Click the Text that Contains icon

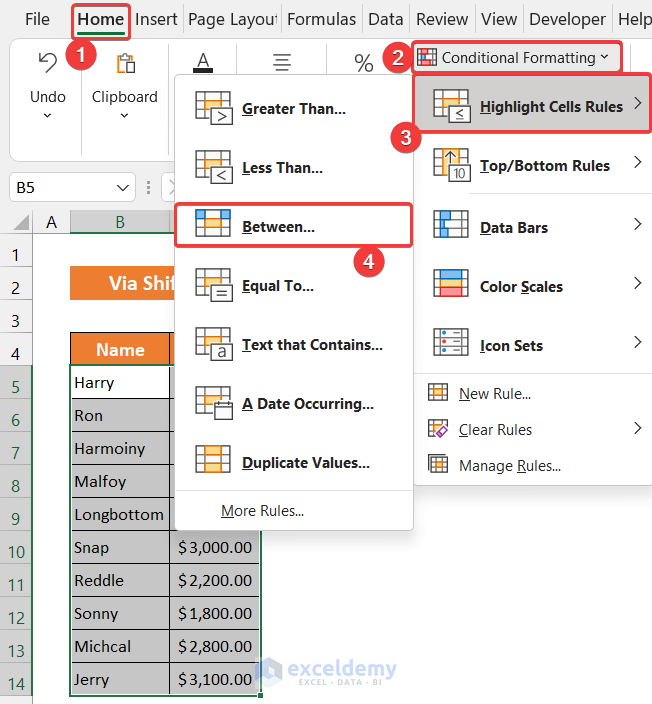pos(214,344)
